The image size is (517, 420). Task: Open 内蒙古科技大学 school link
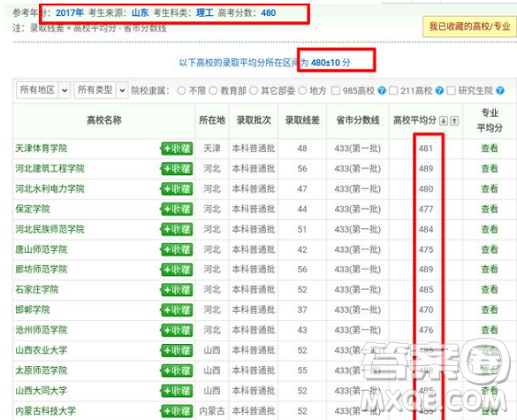(x=45, y=411)
